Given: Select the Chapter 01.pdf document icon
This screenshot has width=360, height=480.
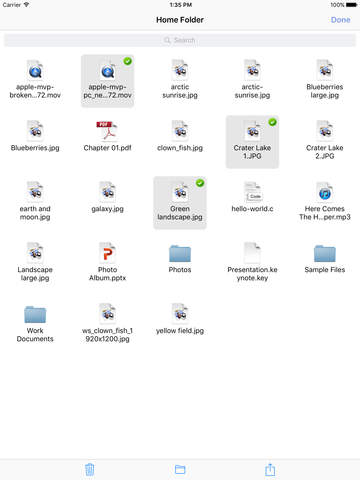Looking at the screenshot, I should (x=107, y=131).
